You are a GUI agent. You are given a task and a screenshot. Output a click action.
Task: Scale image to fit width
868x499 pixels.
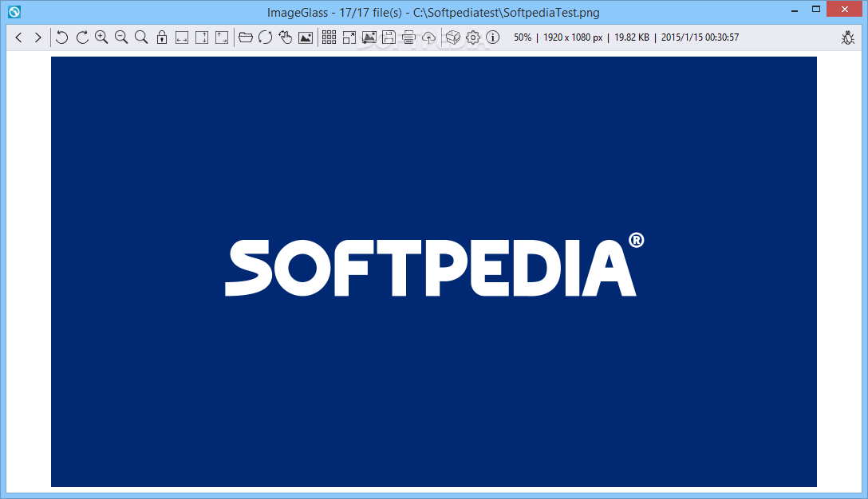182,37
